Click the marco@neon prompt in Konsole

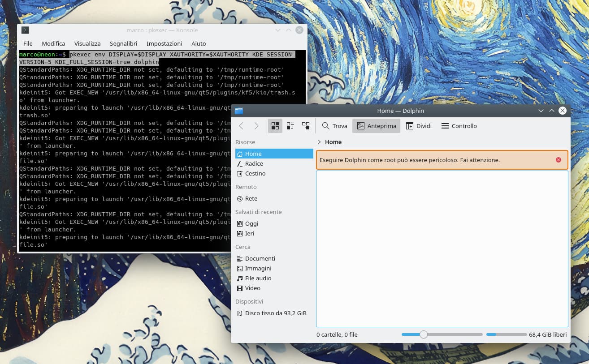[43, 54]
